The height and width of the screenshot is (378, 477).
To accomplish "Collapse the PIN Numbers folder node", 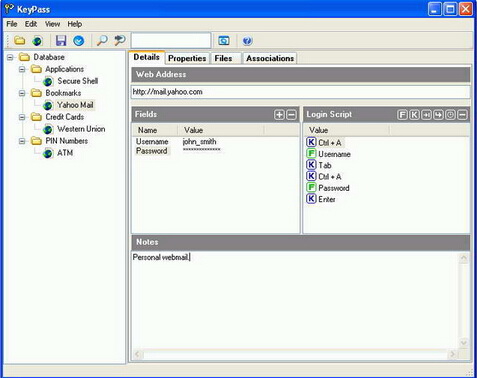I will 22,141.
